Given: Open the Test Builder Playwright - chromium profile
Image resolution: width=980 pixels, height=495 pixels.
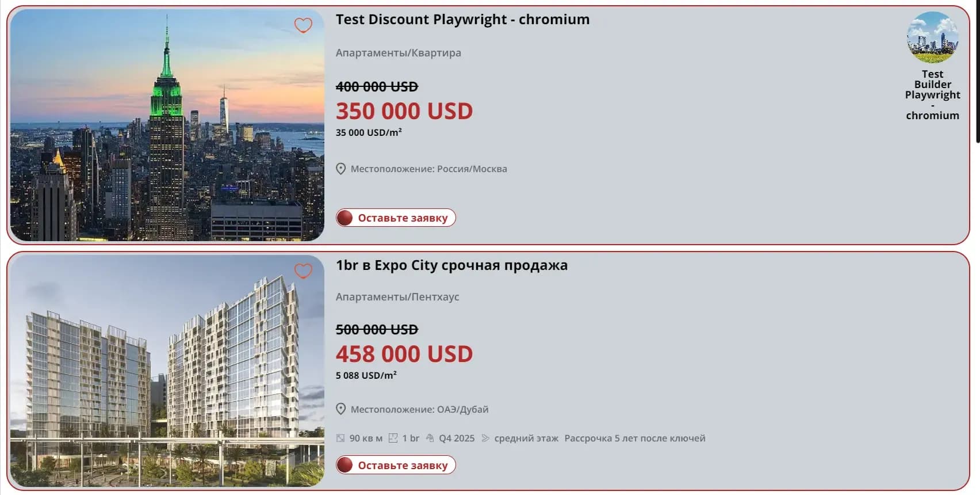Looking at the screenshot, I should (x=933, y=94).
